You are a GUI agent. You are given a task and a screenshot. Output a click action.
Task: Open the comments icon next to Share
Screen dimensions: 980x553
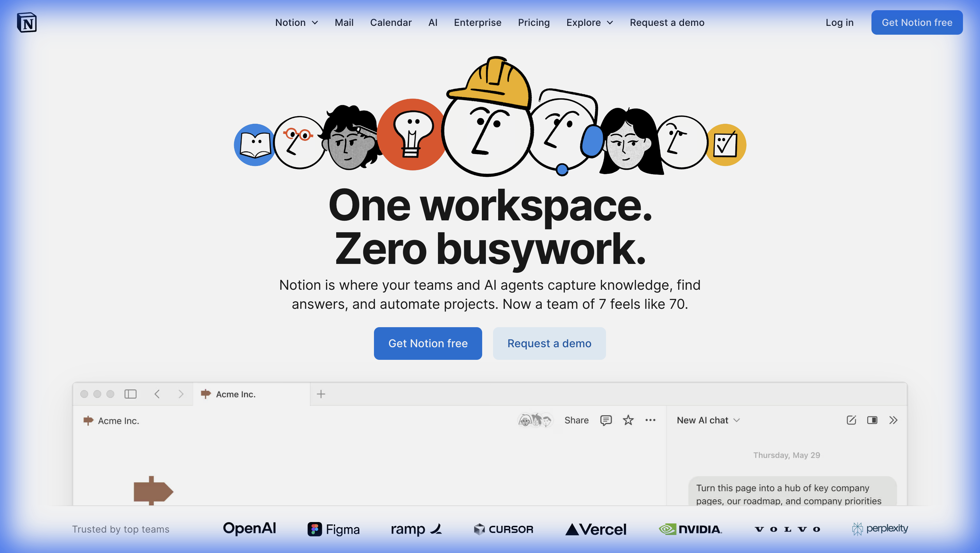tap(606, 420)
